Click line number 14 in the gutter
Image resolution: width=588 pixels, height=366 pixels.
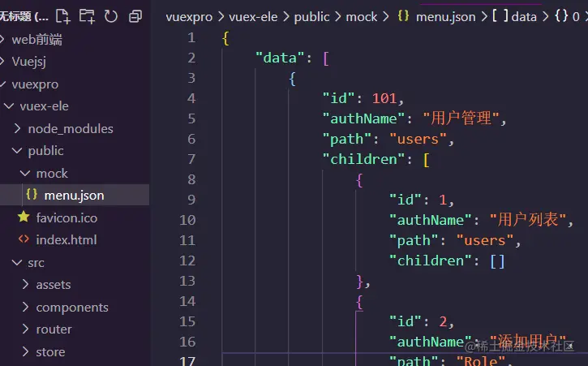coord(187,301)
